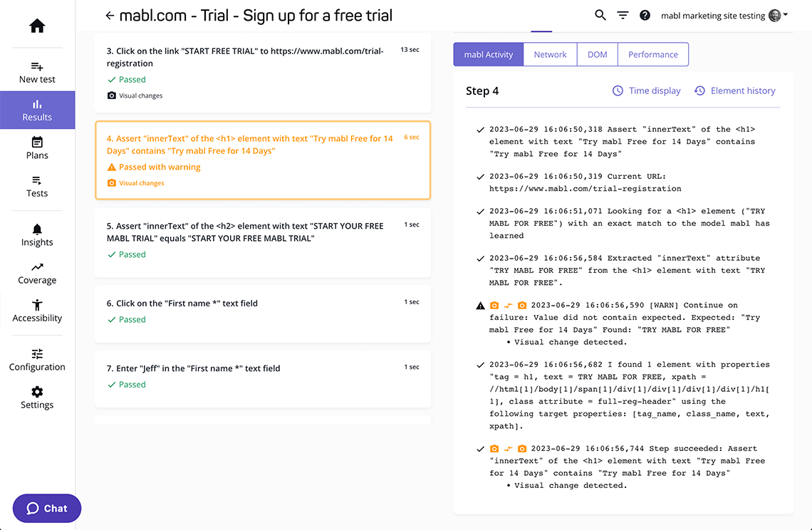812x530 pixels.
Task: Switch to the Performance tab
Action: (652, 55)
